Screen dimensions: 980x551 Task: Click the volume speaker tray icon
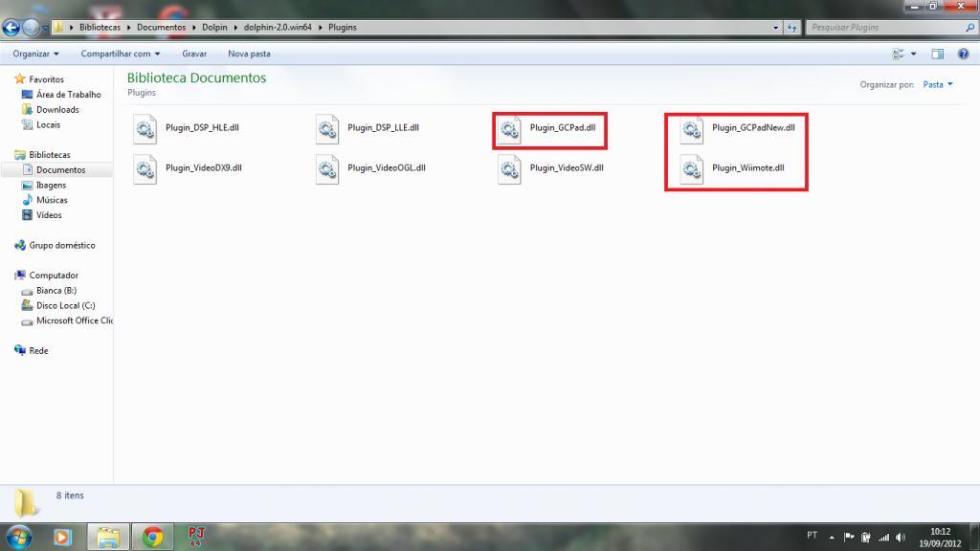pos(901,537)
